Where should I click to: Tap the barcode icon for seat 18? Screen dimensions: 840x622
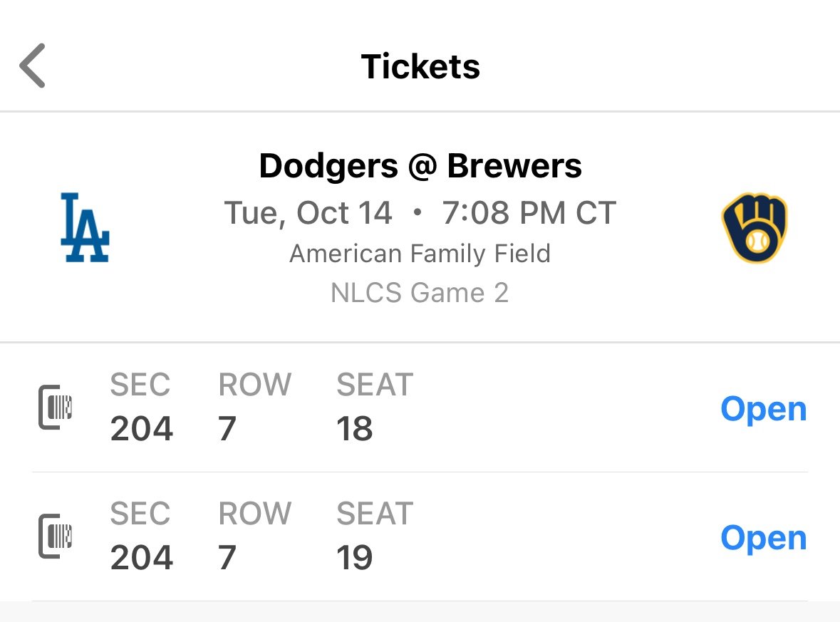(x=56, y=408)
